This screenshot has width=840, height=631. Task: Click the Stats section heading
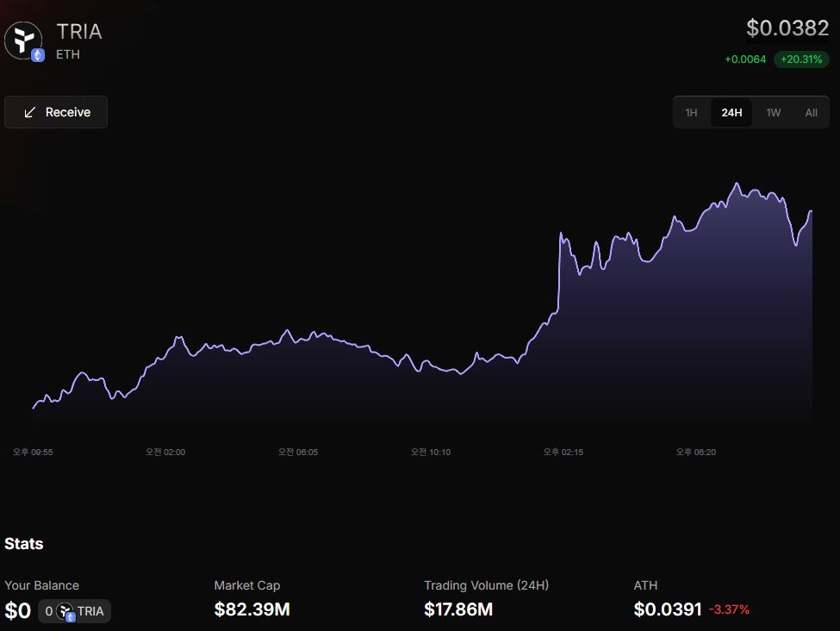pos(23,544)
